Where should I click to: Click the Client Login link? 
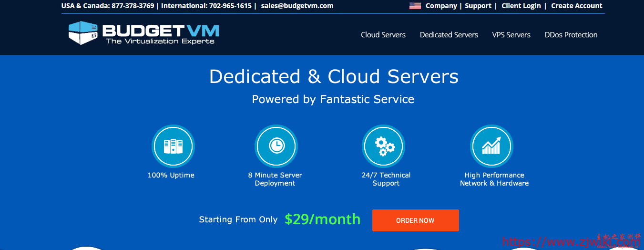point(521,6)
